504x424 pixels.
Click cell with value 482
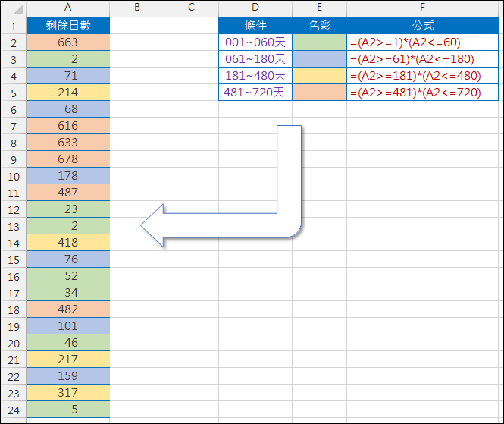[x=67, y=309]
